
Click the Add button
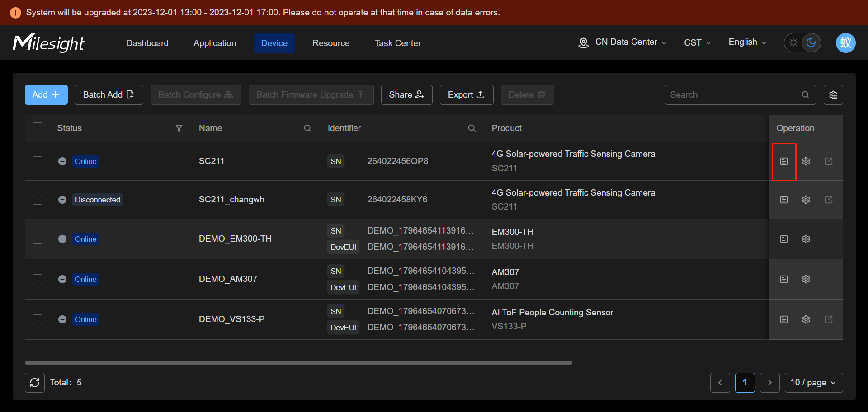point(46,95)
